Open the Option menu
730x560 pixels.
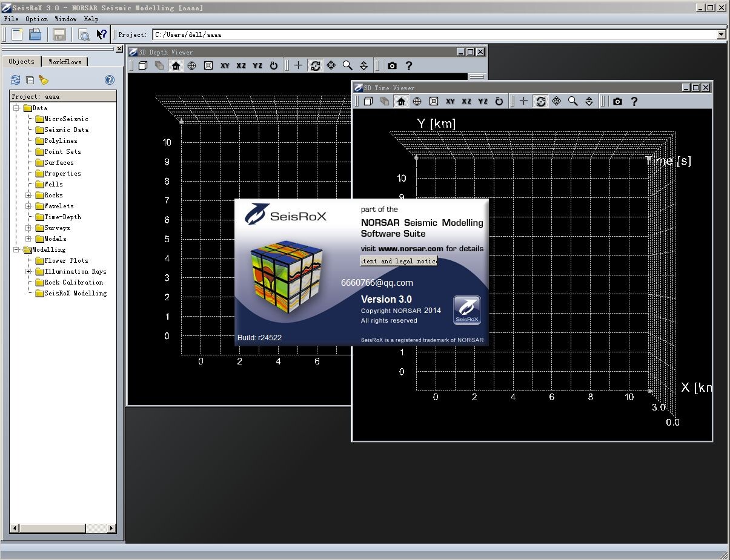click(x=36, y=19)
